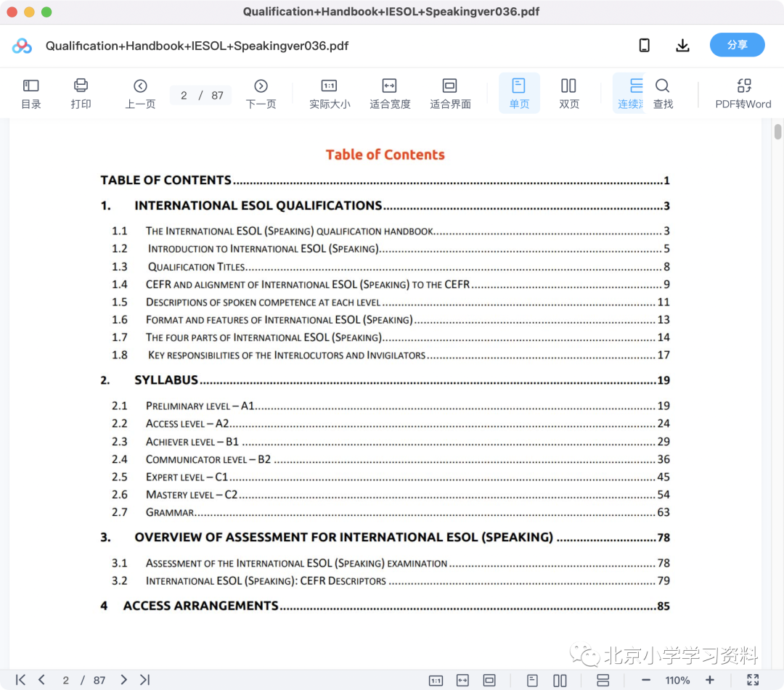Screen dimensions: 784x690
Task: Open TOC entry 2.2 Access Level – A2
Action: (391, 423)
